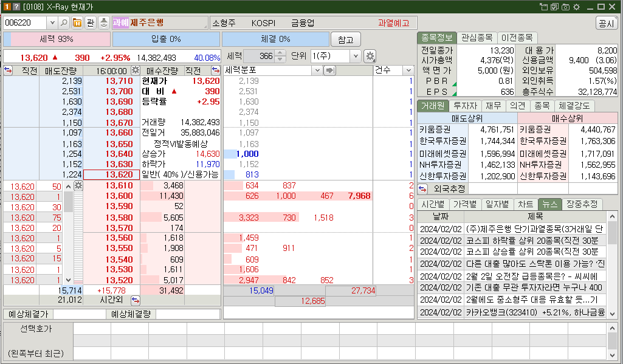Switch to the 관심종목 tab
The image size is (623, 364).
(x=477, y=38)
